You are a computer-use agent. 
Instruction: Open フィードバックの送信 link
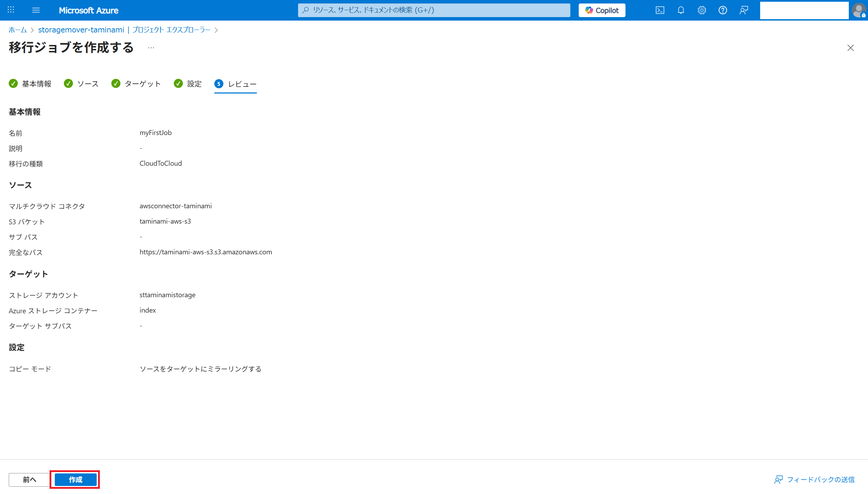[814, 479]
